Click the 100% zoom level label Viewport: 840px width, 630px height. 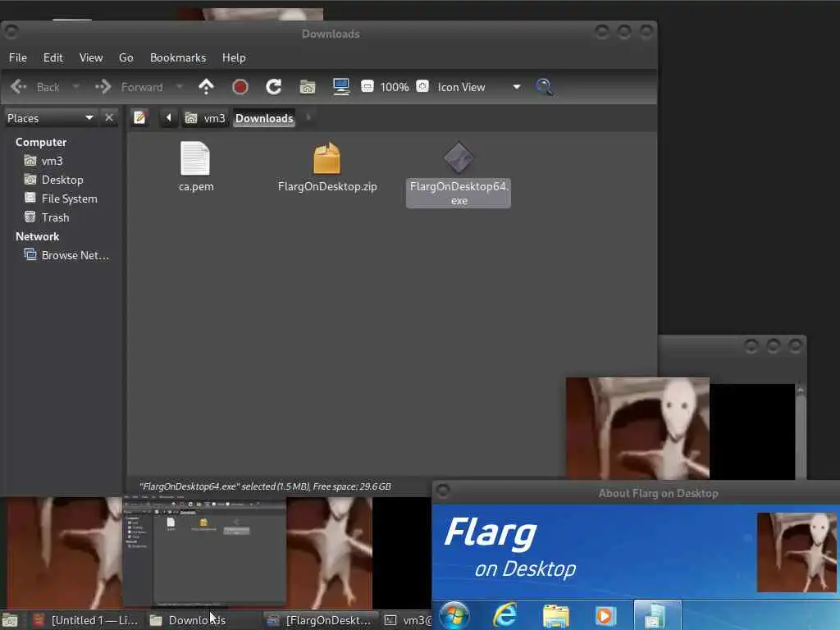coord(395,87)
